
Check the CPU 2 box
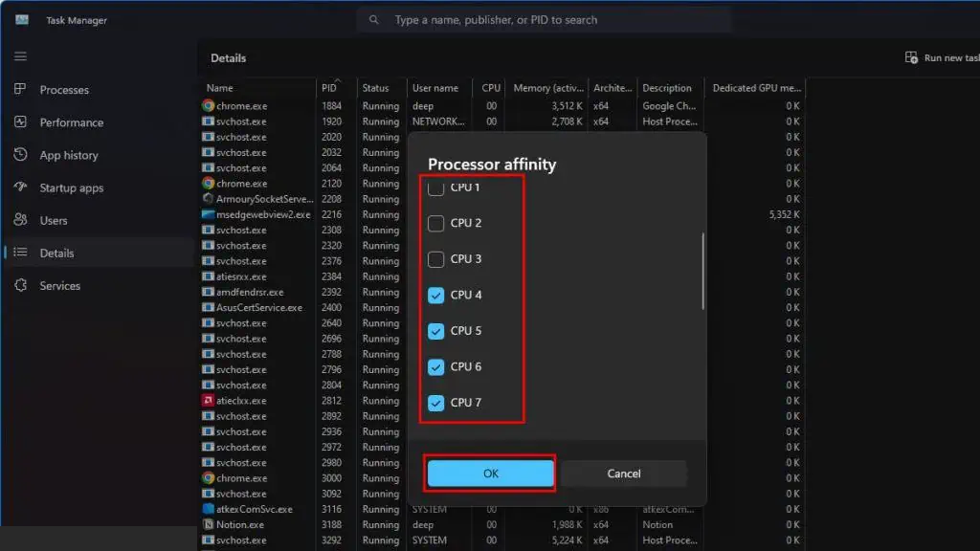pos(435,223)
